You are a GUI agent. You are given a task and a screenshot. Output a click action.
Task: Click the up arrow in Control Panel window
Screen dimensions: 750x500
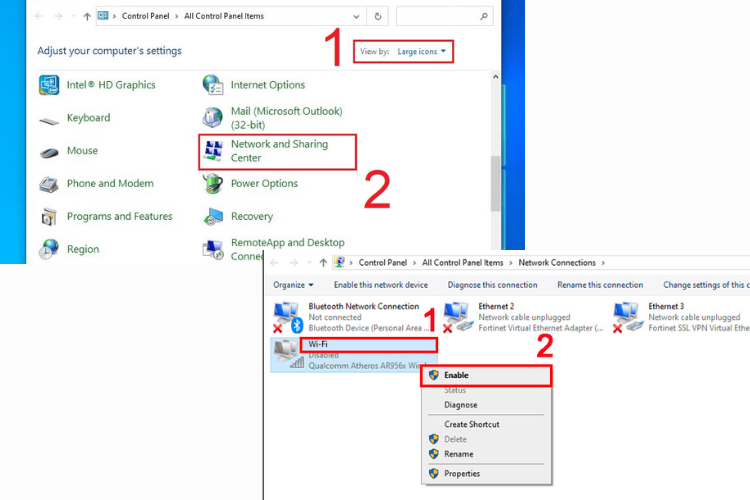[87, 16]
